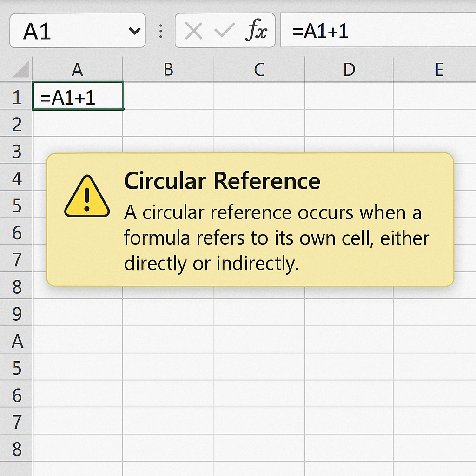This screenshot has width=476, height=476.
Task: Expand the Name Box dropdown arrow
Action: coord(134,31)
